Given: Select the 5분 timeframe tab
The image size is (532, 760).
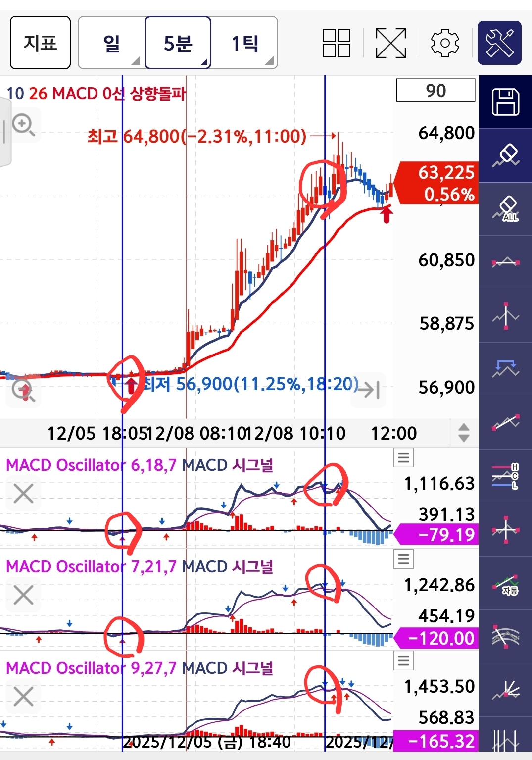Looking at the screenshot, I should coord(178,43).
